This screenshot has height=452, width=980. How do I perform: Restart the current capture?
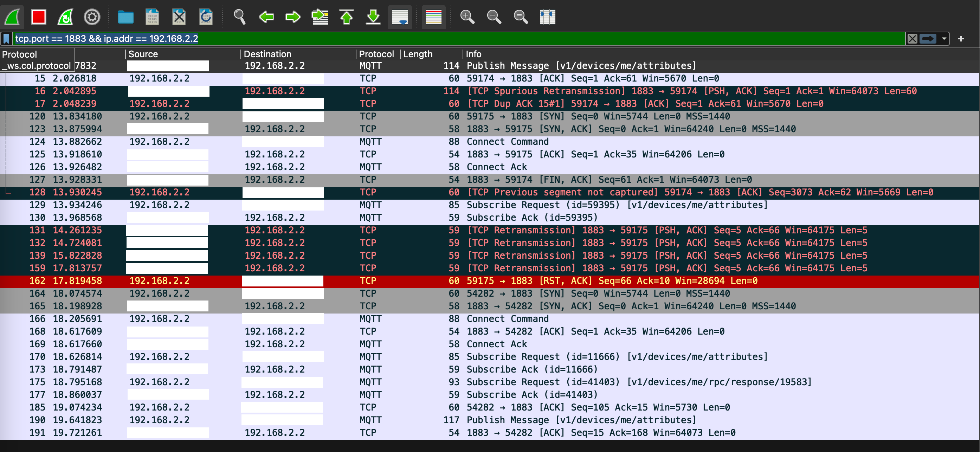[65, 17]
